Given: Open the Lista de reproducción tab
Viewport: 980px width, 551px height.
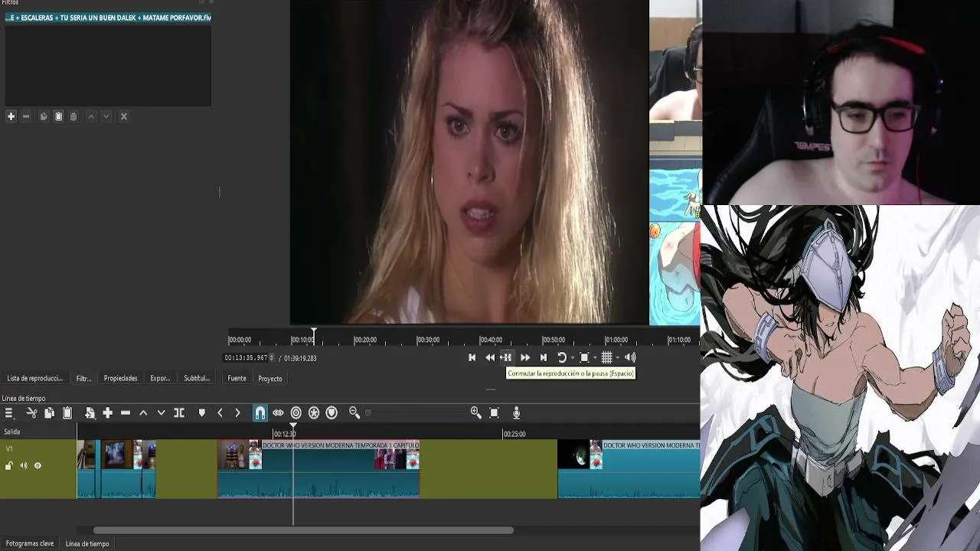Looking at the screenshot, I should 34,379.
